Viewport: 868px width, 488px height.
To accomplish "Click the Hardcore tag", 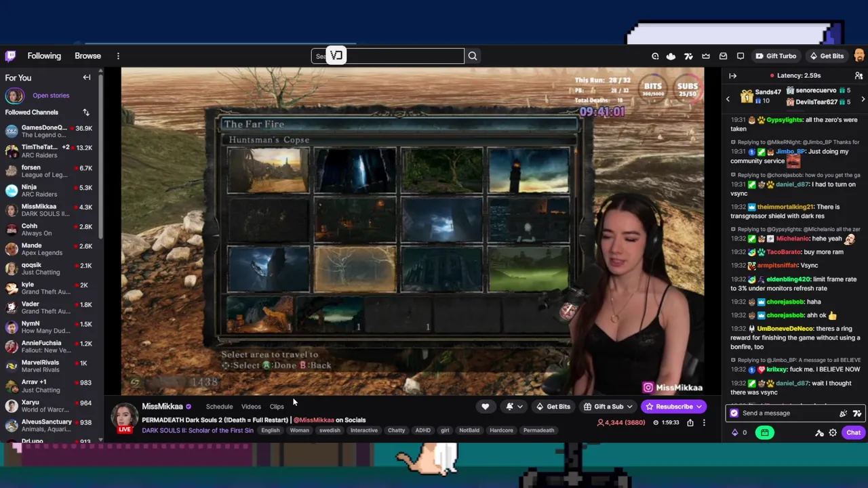I will (x=501, y=430).
